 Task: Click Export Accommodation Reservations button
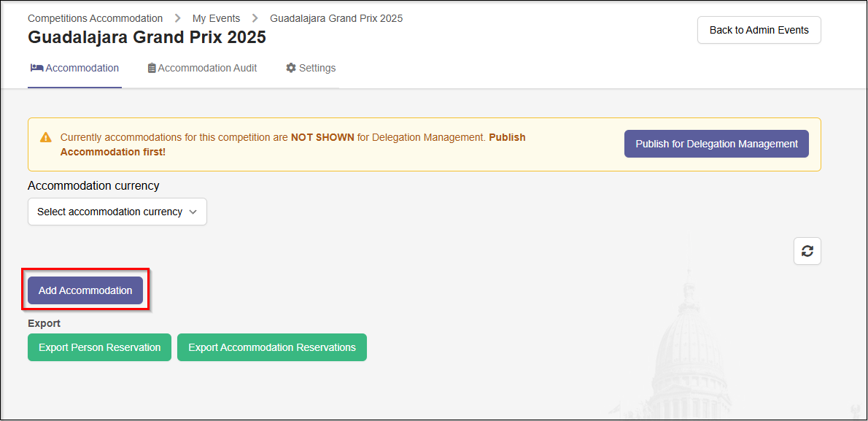point(271,347)
